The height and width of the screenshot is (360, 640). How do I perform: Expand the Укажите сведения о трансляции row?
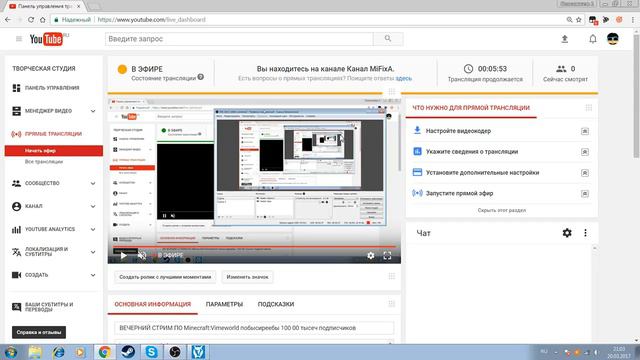click(585, 152)
